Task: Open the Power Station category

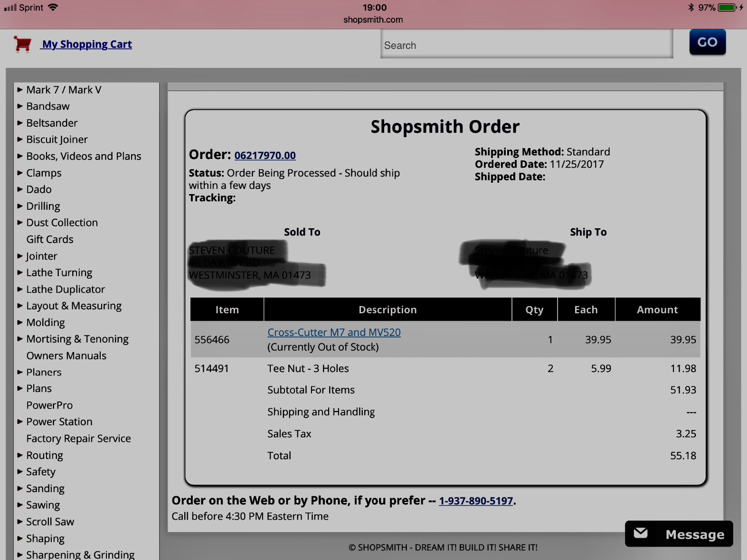Action: pos(59,422)
